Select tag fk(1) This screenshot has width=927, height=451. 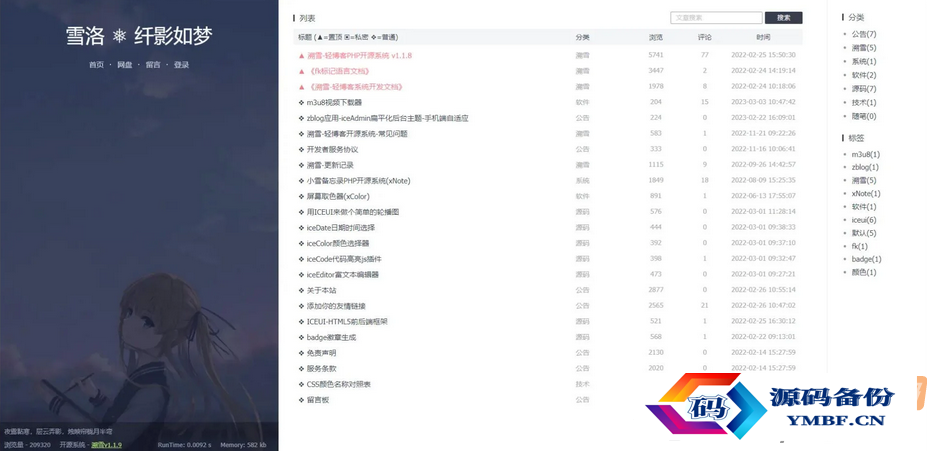[860, 246]
